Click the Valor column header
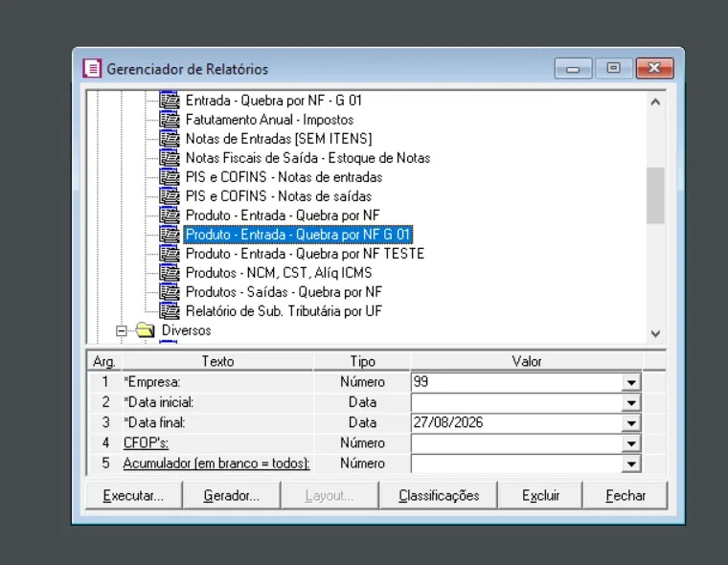 pos(527,361)
